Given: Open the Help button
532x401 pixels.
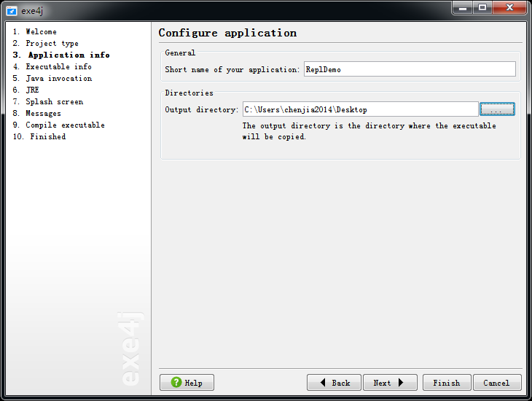Looking at the screenshot, I should point(187,383).
